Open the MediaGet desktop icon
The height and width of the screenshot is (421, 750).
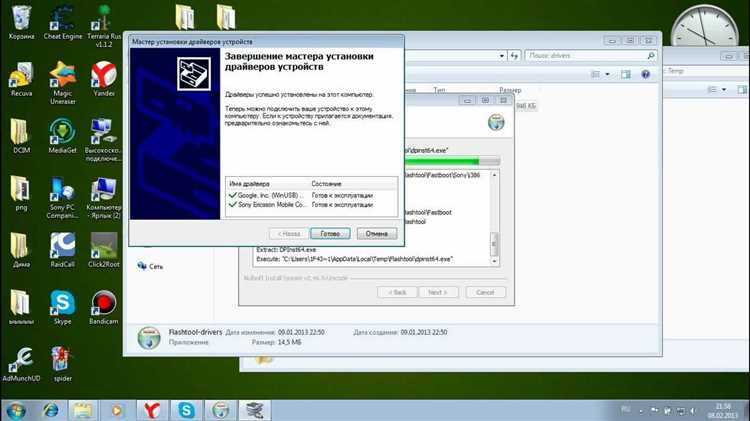click(61, 135)
